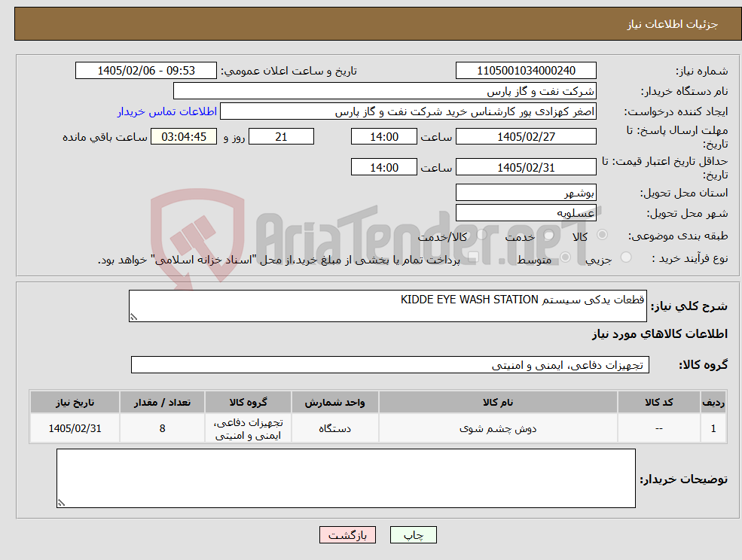Image resolution: width=742 pixels, height=560 pixels.
Task: Click the buyer organization name field
Action: [385, 91]
